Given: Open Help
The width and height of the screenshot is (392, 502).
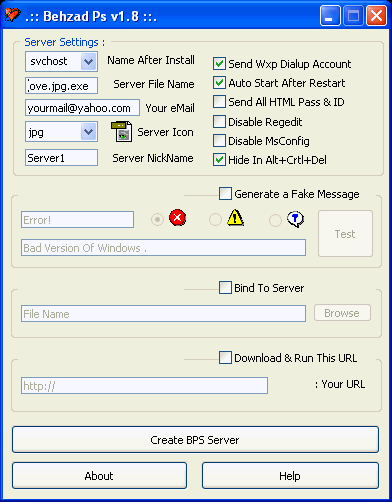Looking at the screenshot, I should [290, 476].
